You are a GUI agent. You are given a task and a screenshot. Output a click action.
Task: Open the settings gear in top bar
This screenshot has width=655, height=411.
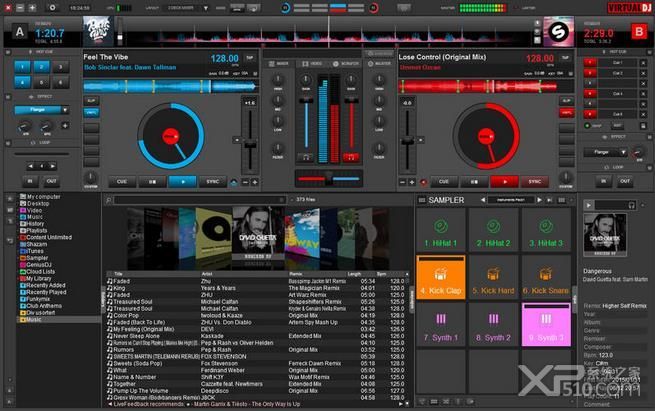pyautogui.click(x=52, y=8)
